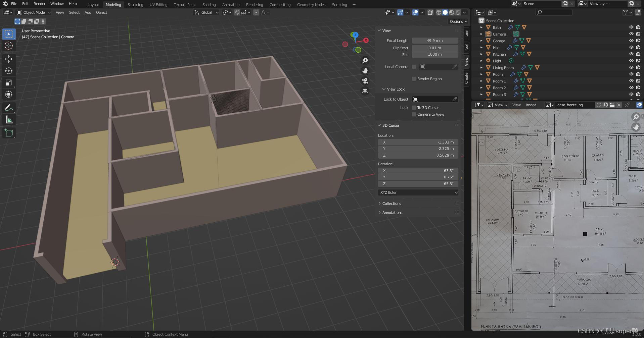Click the outliner search field
Image resolution: width=644 pixels, height=338 pixels.
click(x=554, y=12)
